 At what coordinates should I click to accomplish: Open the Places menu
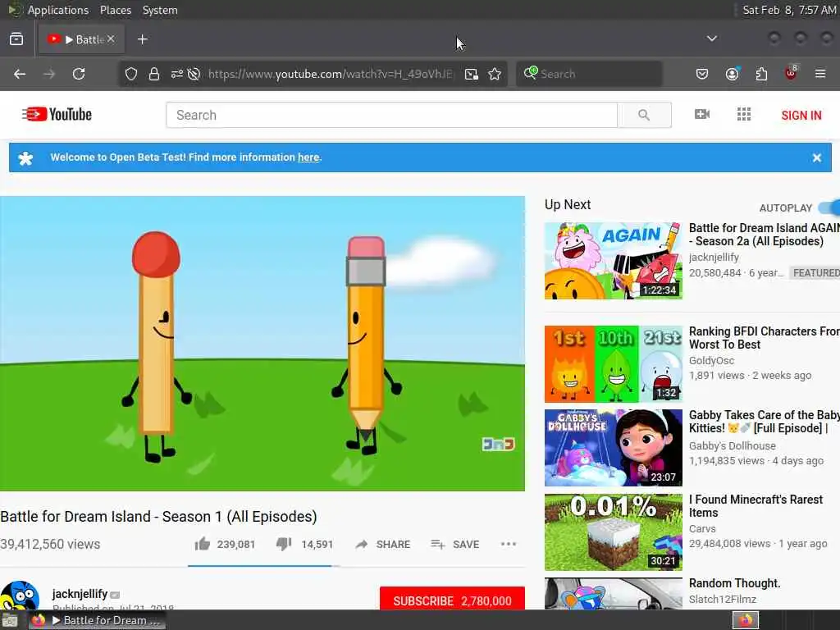116,10
